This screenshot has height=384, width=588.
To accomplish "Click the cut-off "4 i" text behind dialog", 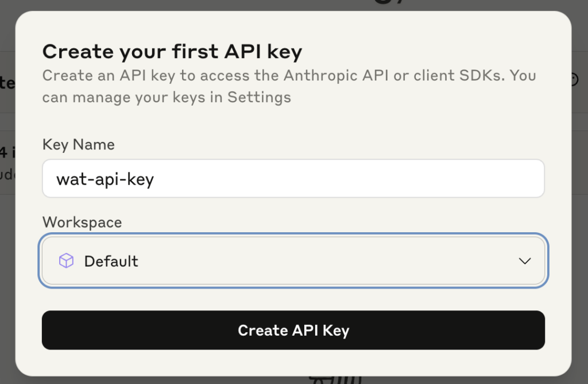I will tap(5, 152).
